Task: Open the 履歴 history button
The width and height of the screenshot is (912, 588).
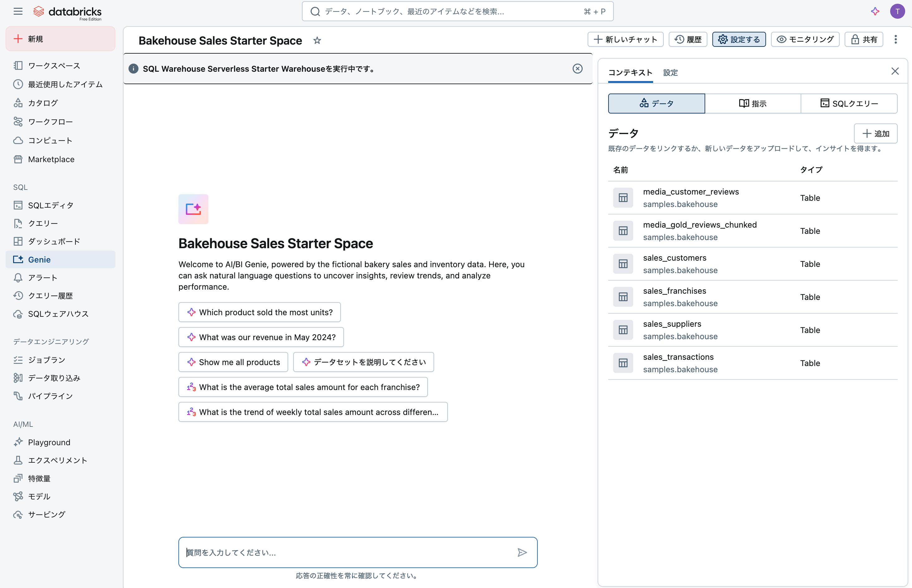Action: tap(688, 39)
